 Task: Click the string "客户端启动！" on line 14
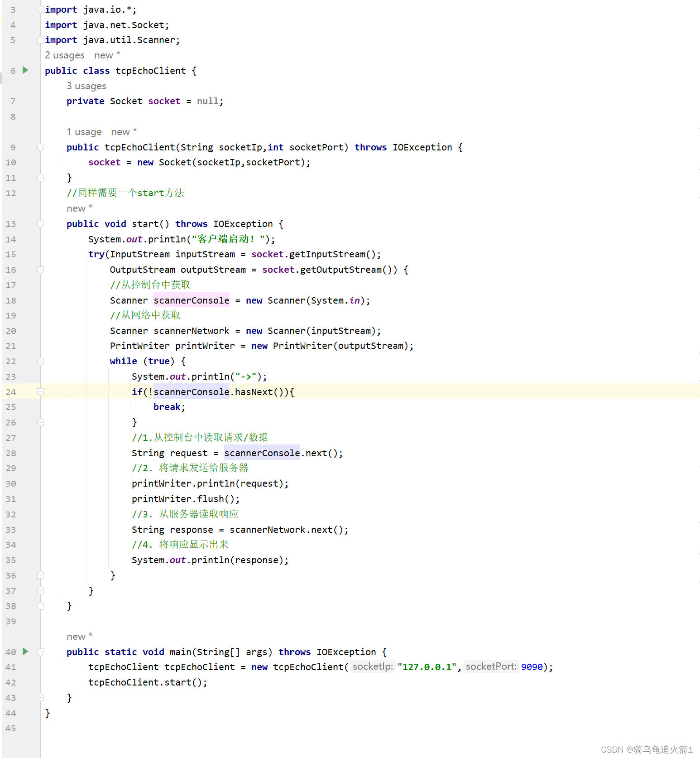click(x=228, y=239)
